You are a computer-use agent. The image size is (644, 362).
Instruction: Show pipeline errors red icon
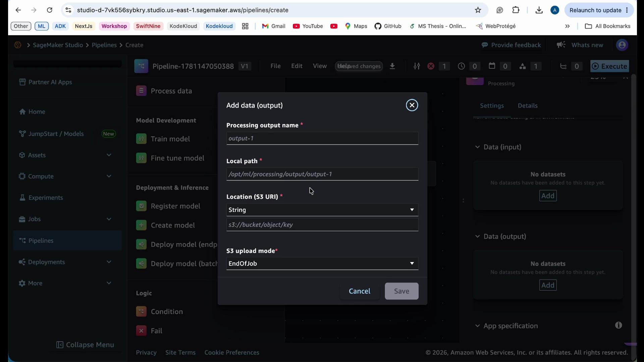pyautogui.click(x=431, y=66)
